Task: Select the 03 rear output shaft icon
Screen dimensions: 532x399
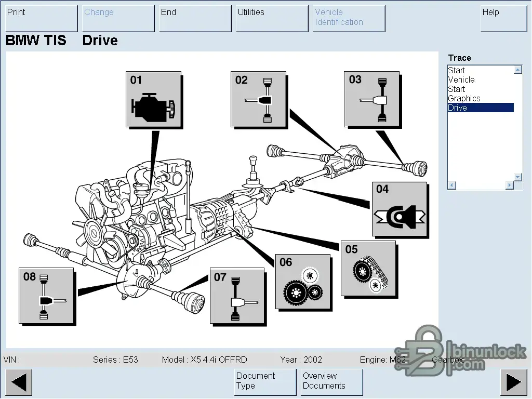Action: click(x=372, y=99)
